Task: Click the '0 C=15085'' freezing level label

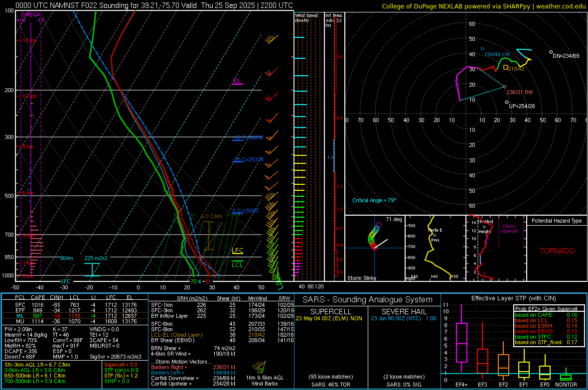Action: (245, 211)
